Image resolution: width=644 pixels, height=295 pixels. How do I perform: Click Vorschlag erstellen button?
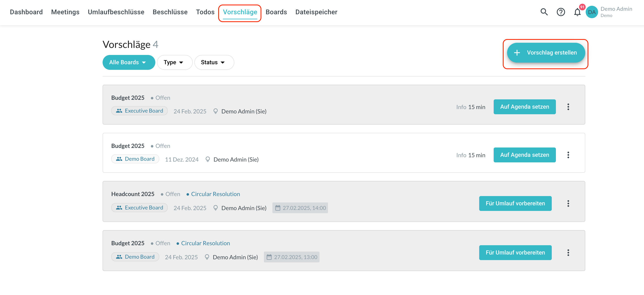[x=546, y=52]
